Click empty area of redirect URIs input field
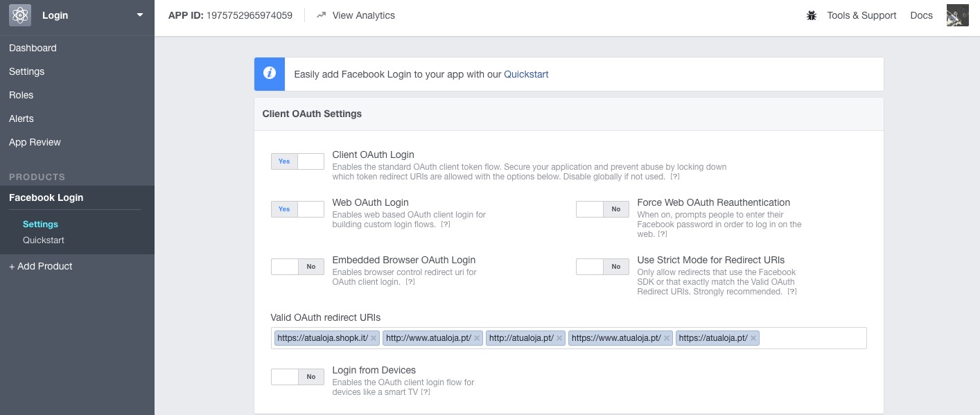980x415 pixels. (x=813, y=338)
